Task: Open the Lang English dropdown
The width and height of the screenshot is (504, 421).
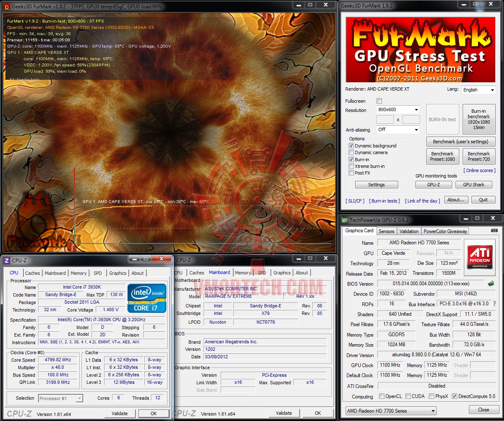Action: (x=479, y=90)
